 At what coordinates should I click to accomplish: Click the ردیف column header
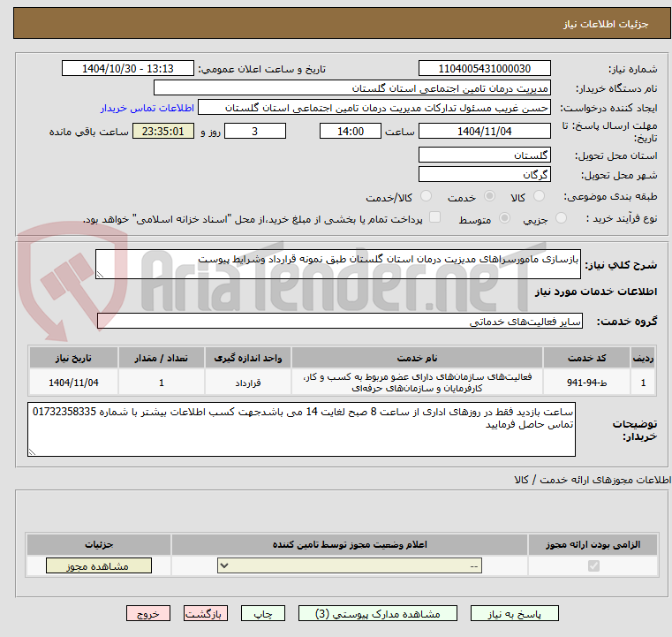[x=643, y=358]
